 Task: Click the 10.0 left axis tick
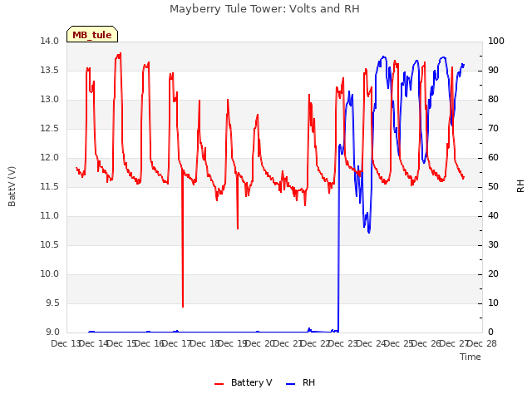point(50,274)
